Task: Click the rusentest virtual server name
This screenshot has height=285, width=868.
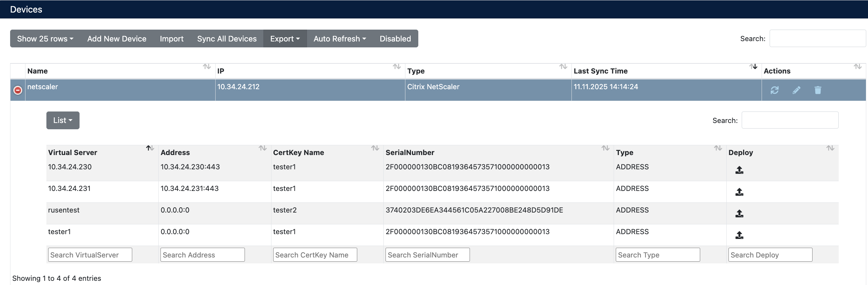Action: 64,210
